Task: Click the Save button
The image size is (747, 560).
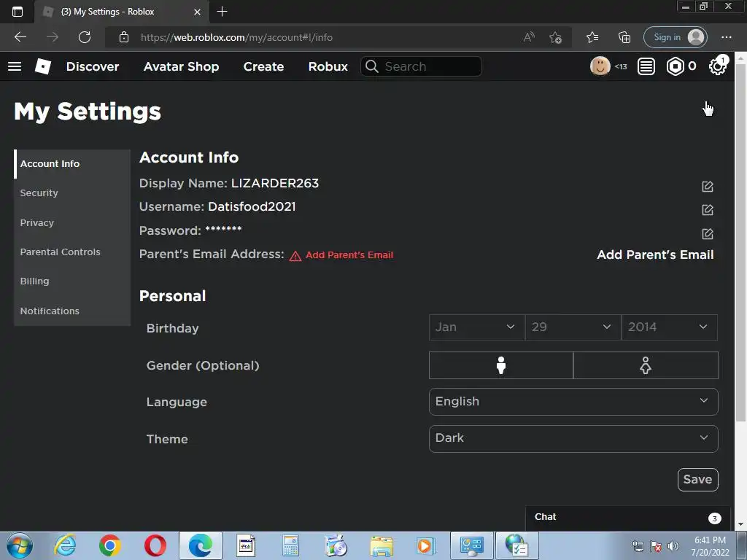Action: 697,480
